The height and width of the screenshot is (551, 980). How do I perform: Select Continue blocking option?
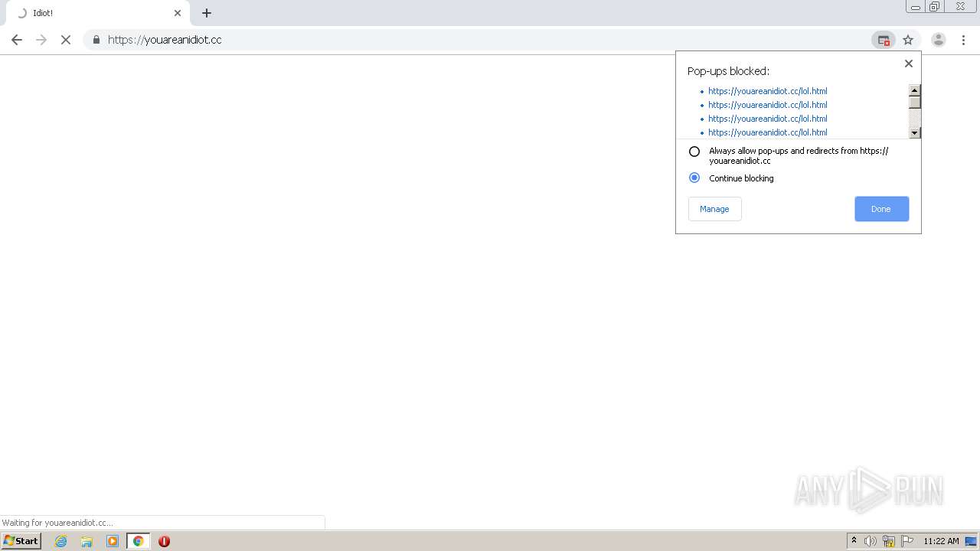pyautogui.click(x=694, y=178)
